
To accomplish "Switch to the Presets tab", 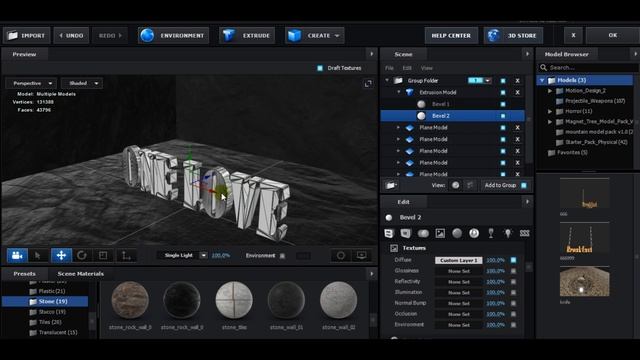I will coord(24,274).
